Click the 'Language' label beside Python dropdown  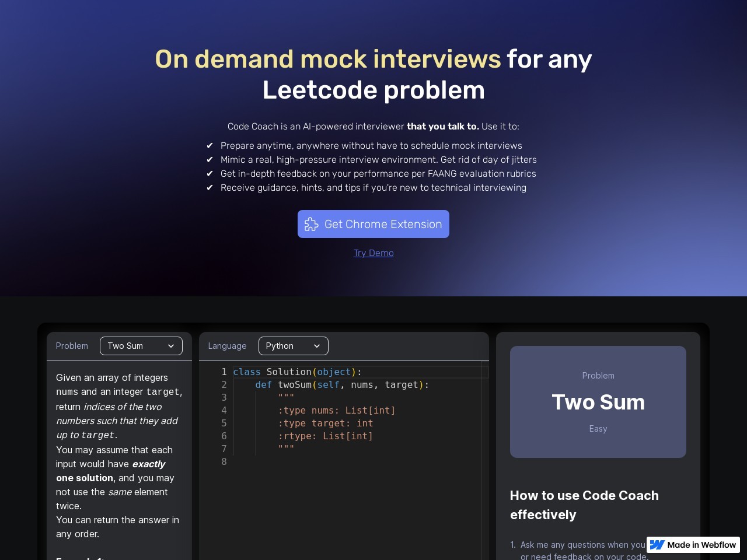coord(227,346)
